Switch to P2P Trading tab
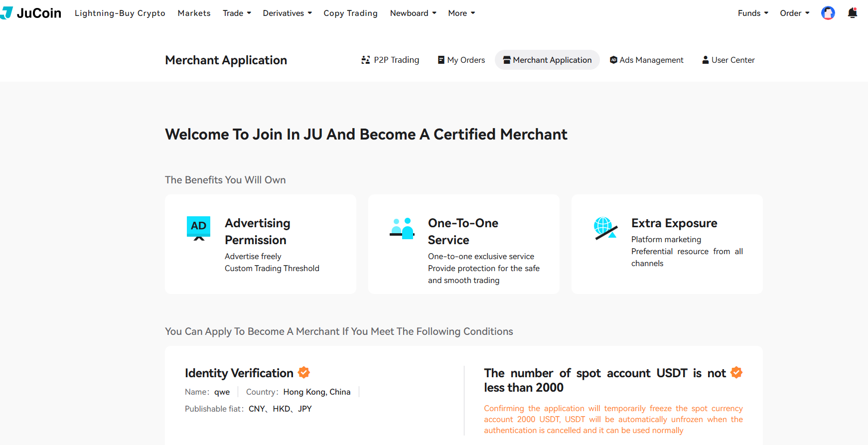Screen dimensions: 868x445 click(390, 60)
